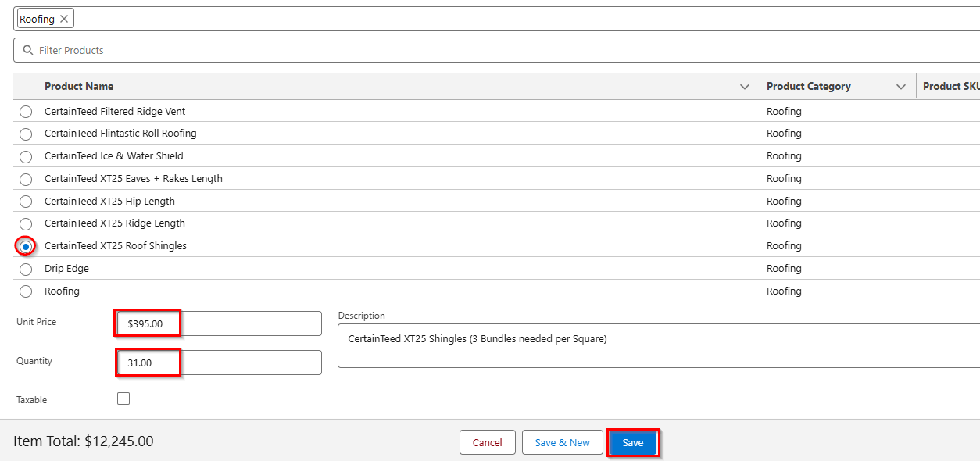Cancel the line item

point(488,442)
